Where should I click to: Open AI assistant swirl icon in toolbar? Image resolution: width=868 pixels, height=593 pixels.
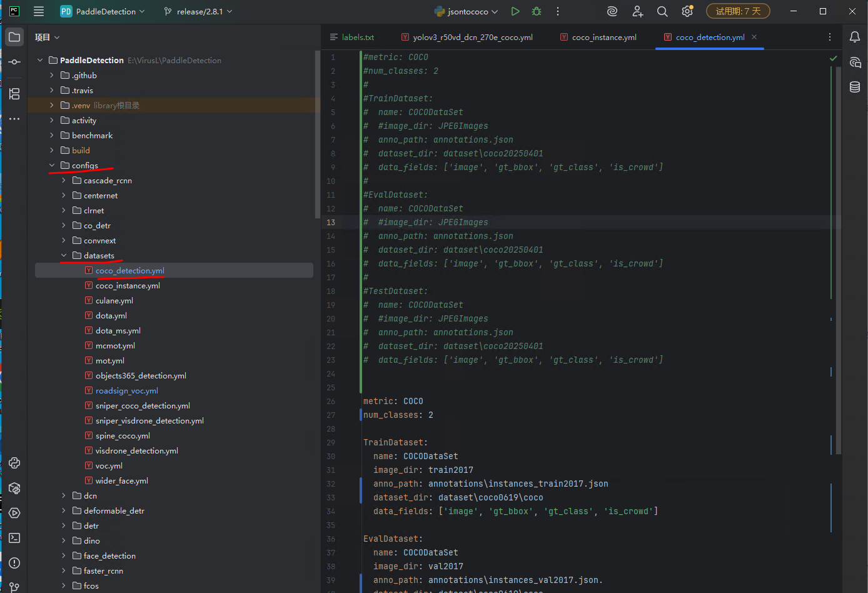[x=612, y=11]
